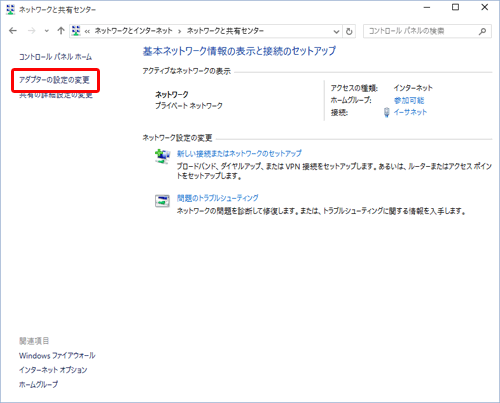Click the コントロール パネルの検索 search box

[x=427, y=31]
